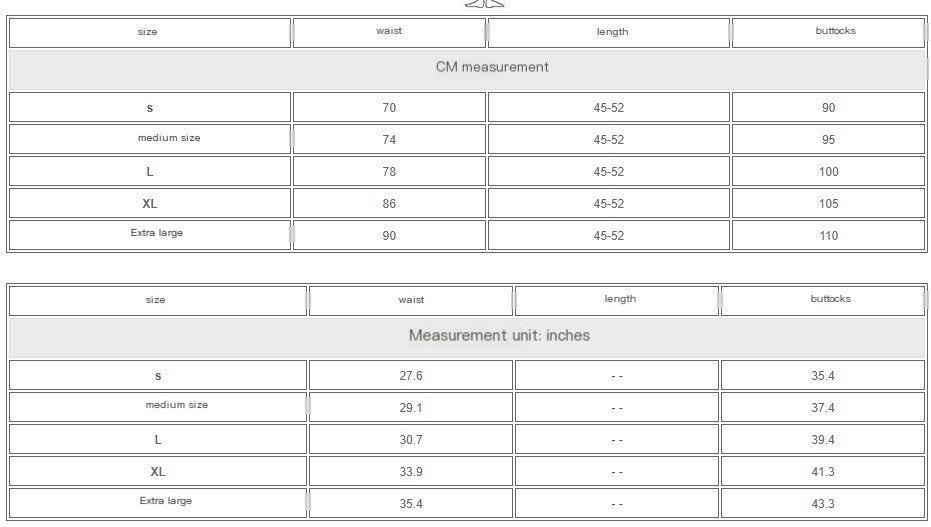Click waist value 29.1 for medium size
931x527 pixels.
pyautogui.click(x=411, y=408)
